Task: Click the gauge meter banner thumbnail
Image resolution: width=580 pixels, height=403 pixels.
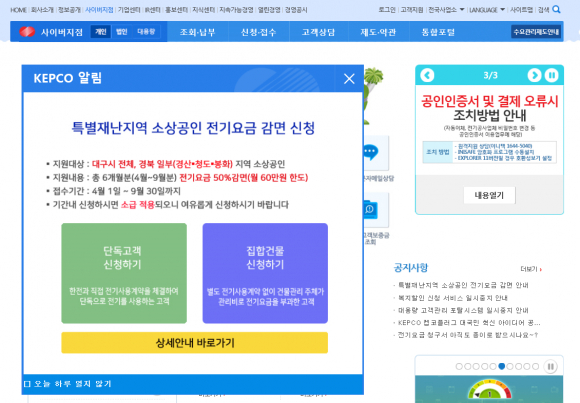Action: 489,389
